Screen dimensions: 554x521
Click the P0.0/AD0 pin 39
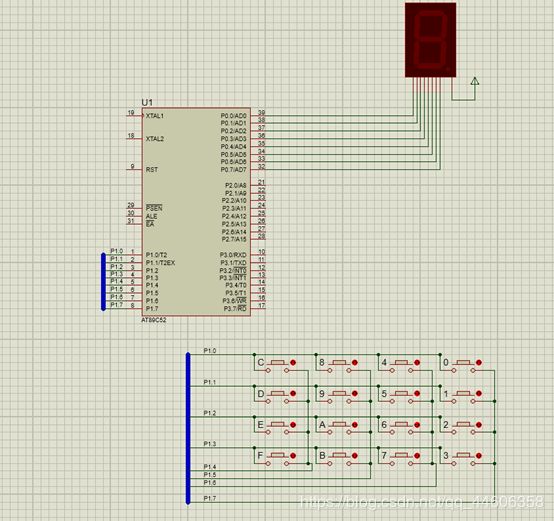tap(258, 115)
